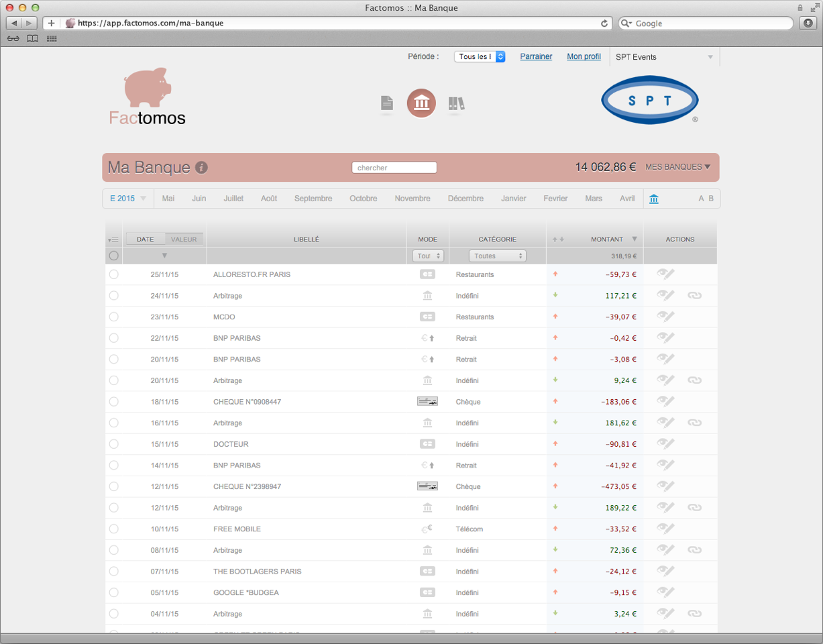Click the up/down arrows in the Montant header
Viewport: 823px width, 644px height.
[558, 239]
